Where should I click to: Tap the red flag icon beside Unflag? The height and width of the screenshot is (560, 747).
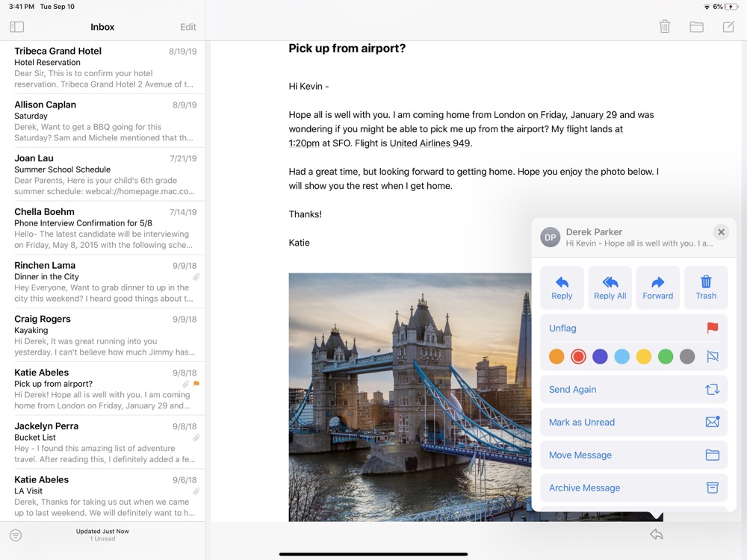click(x=712, y=328)
